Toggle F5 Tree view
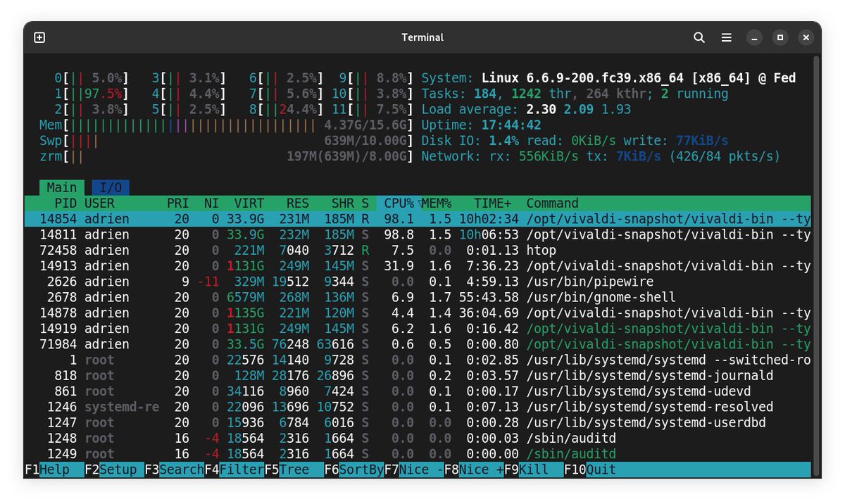Screen dimensions: 845x504 coord(294,470)
